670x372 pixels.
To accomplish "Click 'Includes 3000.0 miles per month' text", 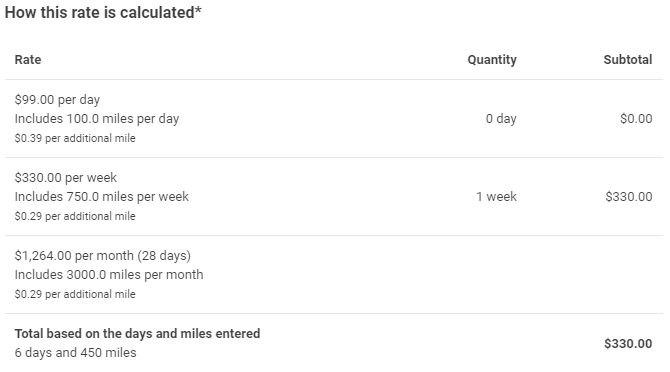I will pos(109,275).
